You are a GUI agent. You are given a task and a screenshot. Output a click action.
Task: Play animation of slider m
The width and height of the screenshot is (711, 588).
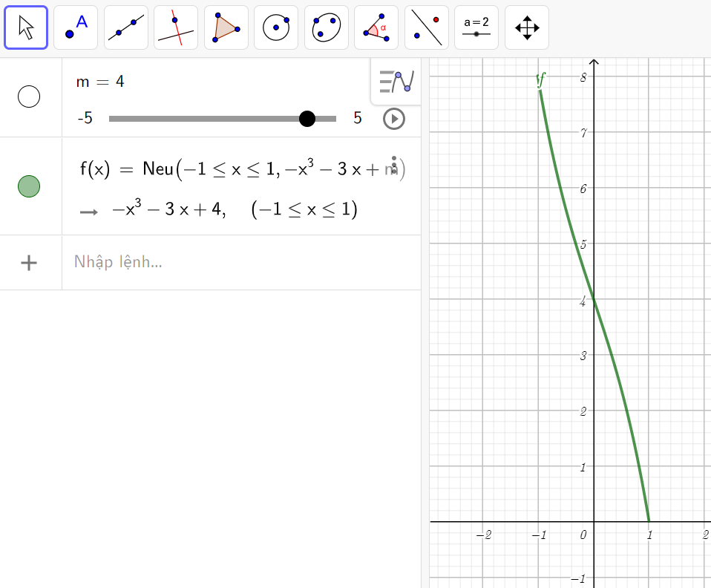(x=394, y=119)
